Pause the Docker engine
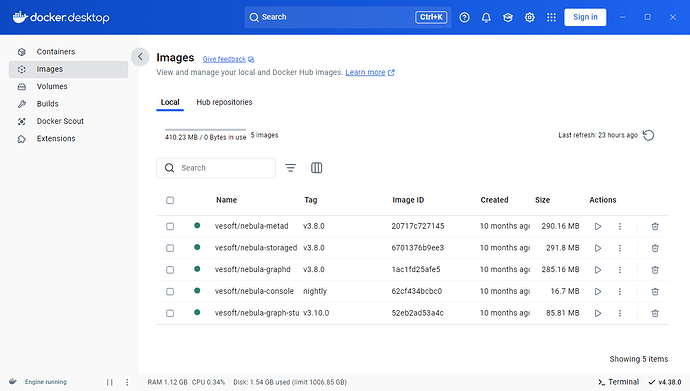The image size is (690, 391). (110, 382)
